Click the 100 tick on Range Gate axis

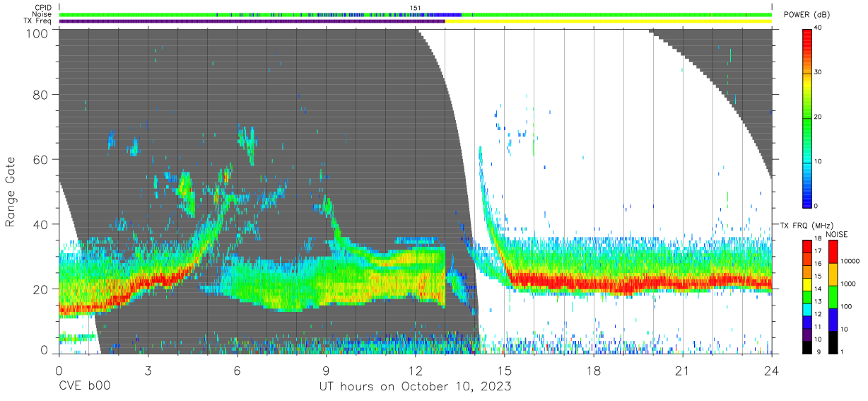tap(37, 33)
